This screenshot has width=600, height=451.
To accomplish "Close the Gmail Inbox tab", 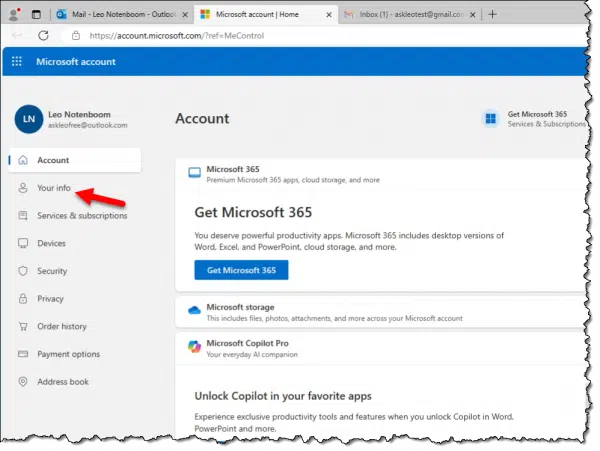I will pos(473,15).
